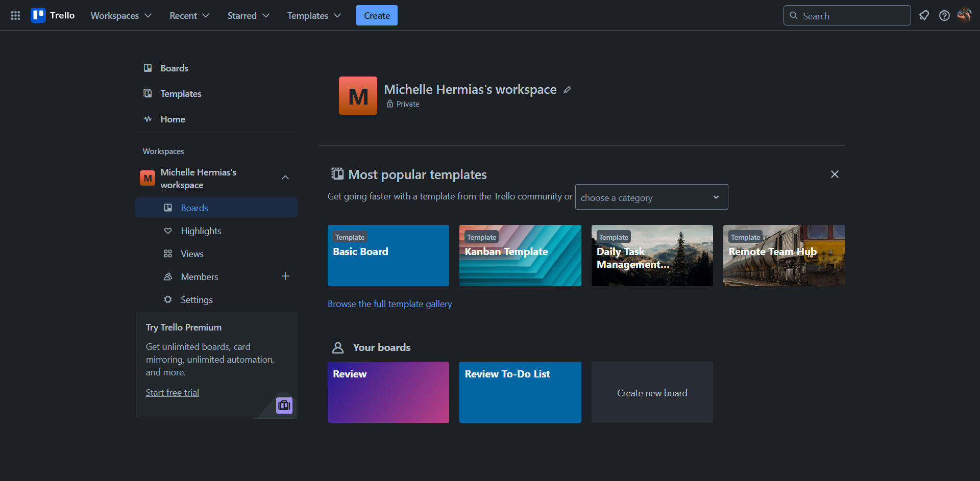Open workspace Highlights
The width and height of the screenshot is (980, 481).
click(x=216, y=231)
